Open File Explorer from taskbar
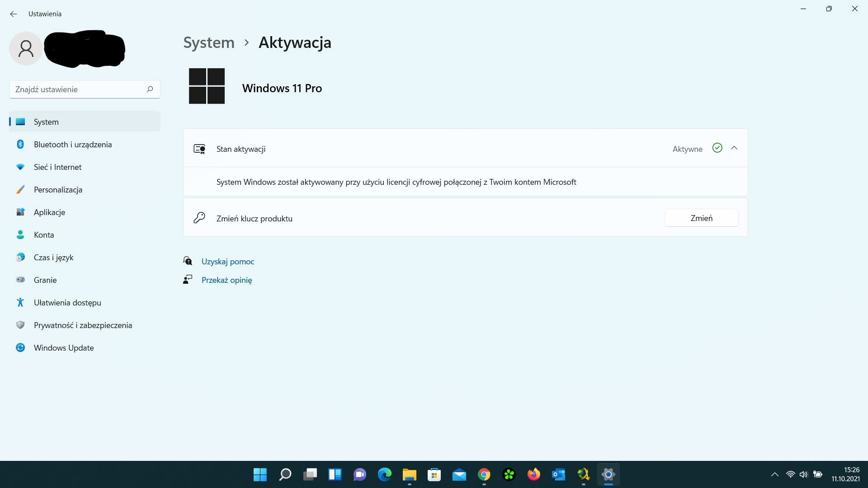The width and height of the screenshot is (868, 488). 409,474
